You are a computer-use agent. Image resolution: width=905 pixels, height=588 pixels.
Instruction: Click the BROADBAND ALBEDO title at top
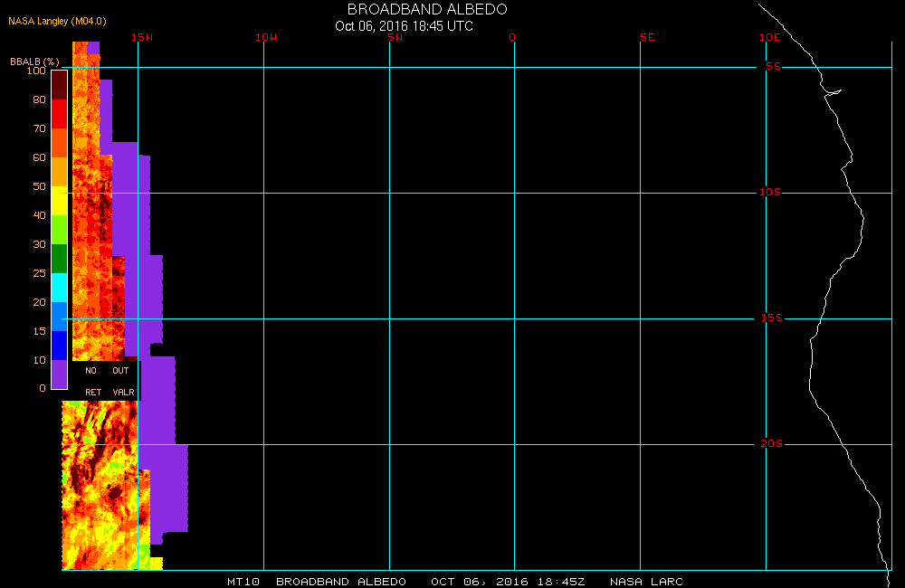[427, 9]
